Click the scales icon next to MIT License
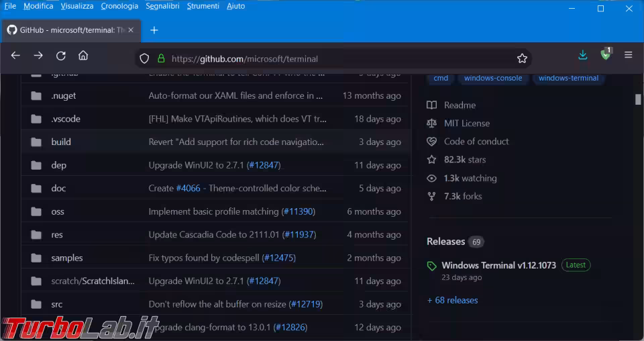Viewport: 644px width, 341px height. click(x=431, y=124)
